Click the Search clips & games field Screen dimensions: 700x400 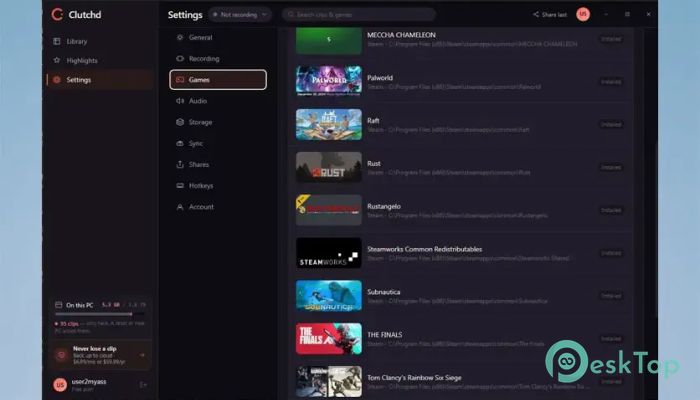pos(359,14)
